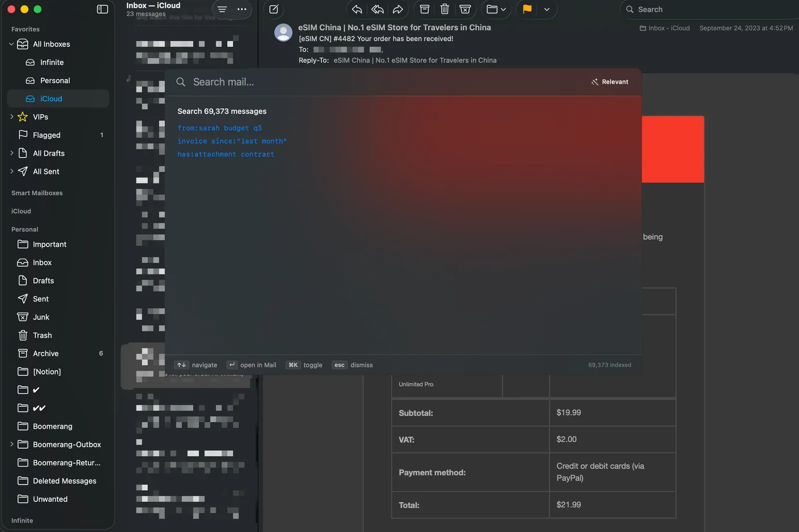Open the double checkmark folder
This screenshot has height=532, width=799.
pyautogui.click(x=58, y=408)
